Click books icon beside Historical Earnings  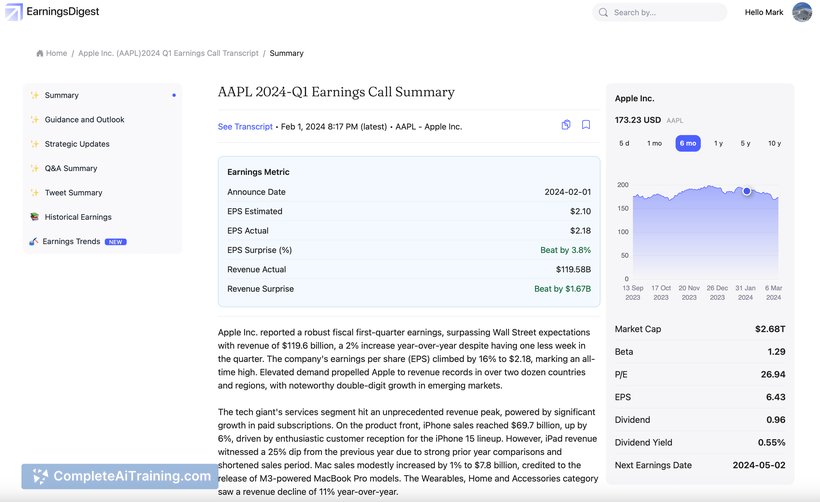click(x=35, y=216)
